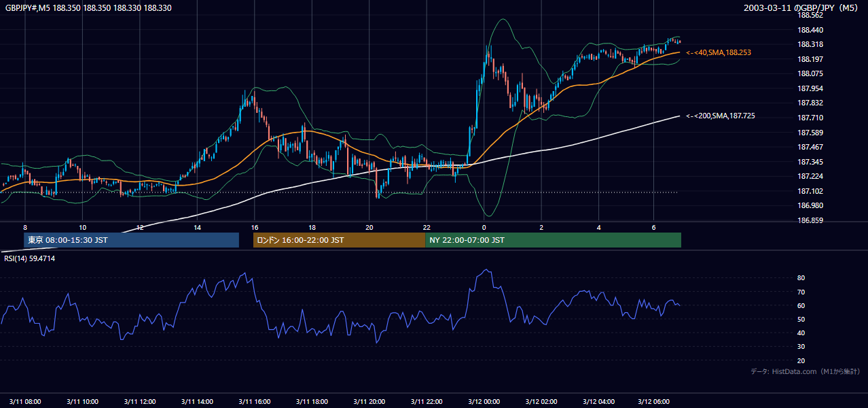Click the 3/12 00:00 date axis label
This screenshot has height=408, width=868.
pyautogui.click(x=484, y=401)
